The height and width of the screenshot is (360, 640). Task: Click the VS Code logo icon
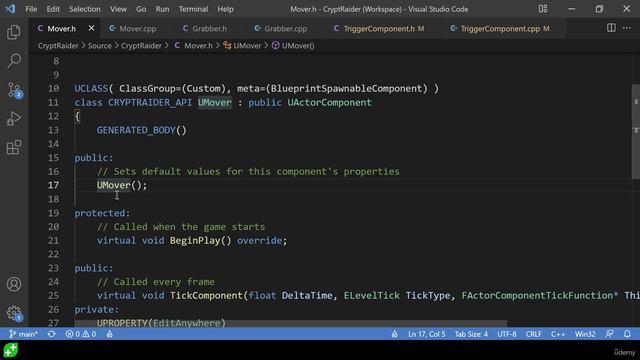click(10, 9)
